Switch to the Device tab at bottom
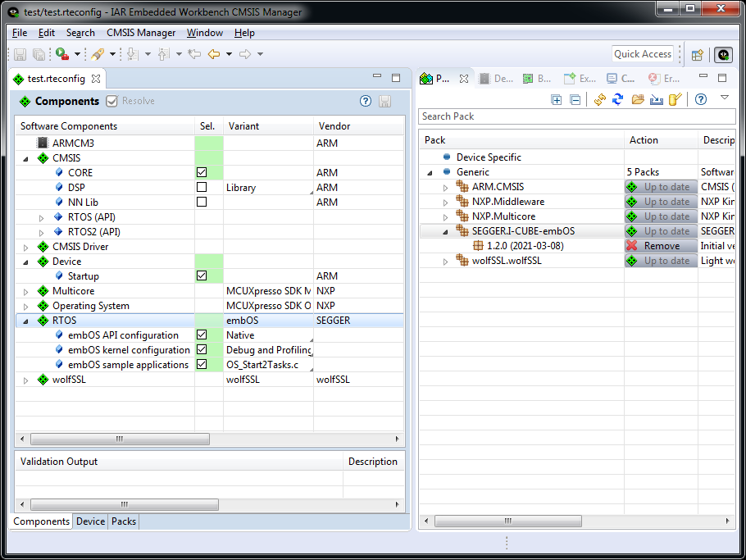Screen dimensions: 746x560 coord(90,521)
